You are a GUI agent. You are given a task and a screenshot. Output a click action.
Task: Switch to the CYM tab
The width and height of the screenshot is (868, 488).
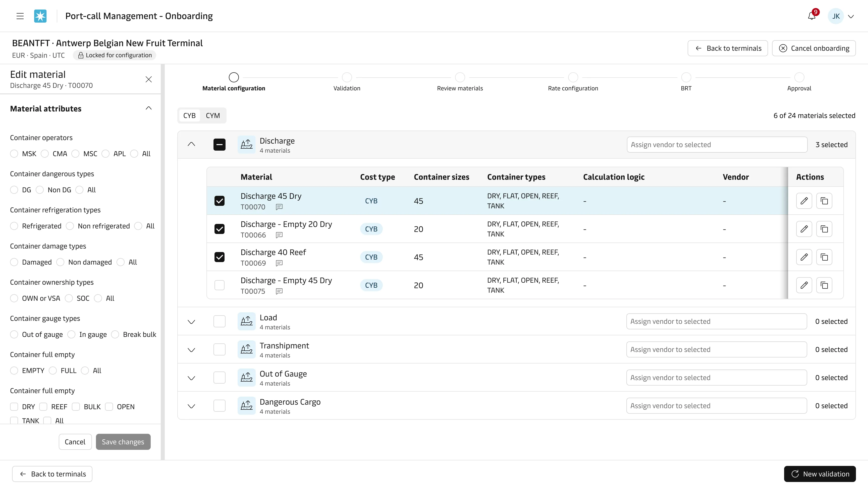(x=213, y=115)
